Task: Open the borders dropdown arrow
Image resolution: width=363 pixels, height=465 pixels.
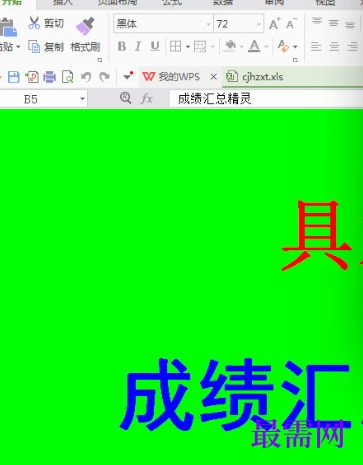Action: (188, 47)
